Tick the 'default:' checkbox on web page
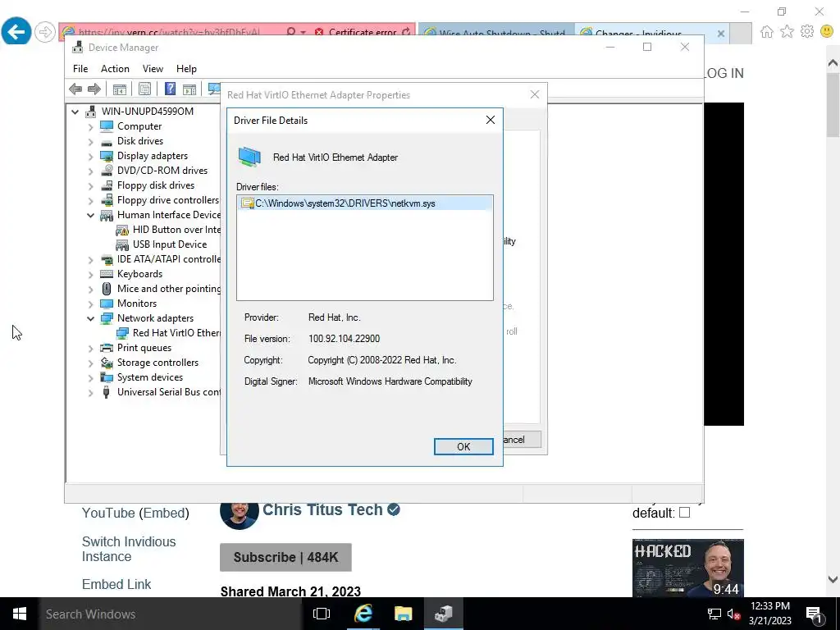 pos(684,512)
